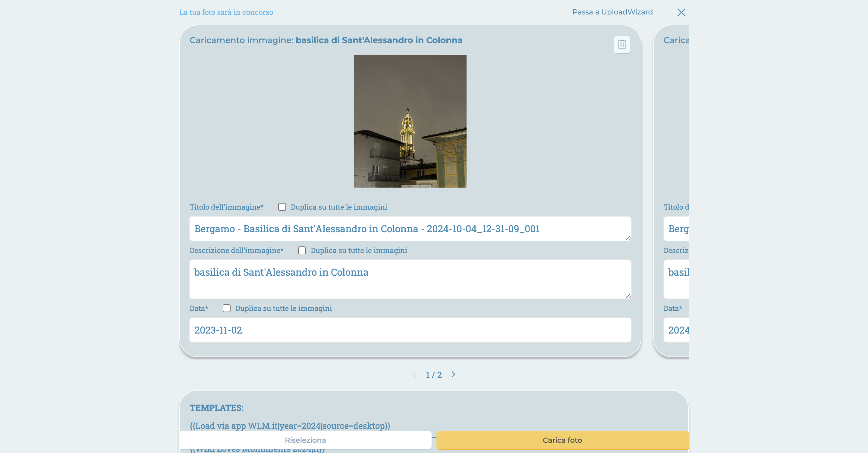Click the X icon at top right

681,12
